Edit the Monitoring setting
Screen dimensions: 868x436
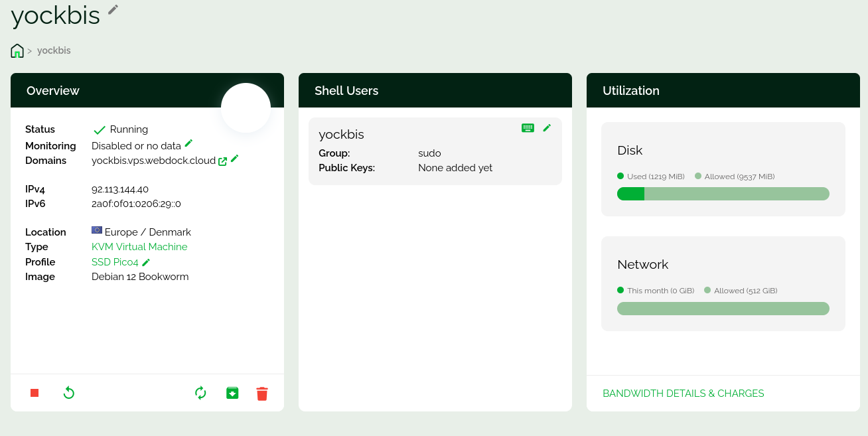pyautogui.click(x=188, y=143)
